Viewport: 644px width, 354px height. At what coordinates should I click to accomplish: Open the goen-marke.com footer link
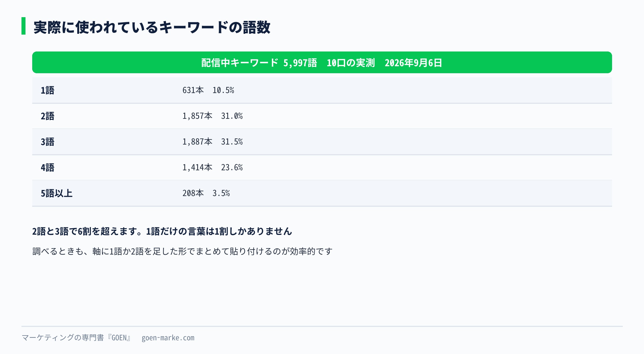click(168, 338)
